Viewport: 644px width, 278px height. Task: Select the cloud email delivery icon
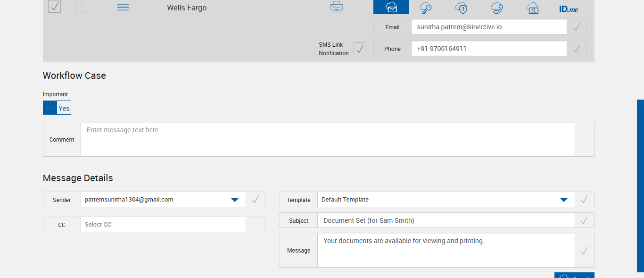391,8
